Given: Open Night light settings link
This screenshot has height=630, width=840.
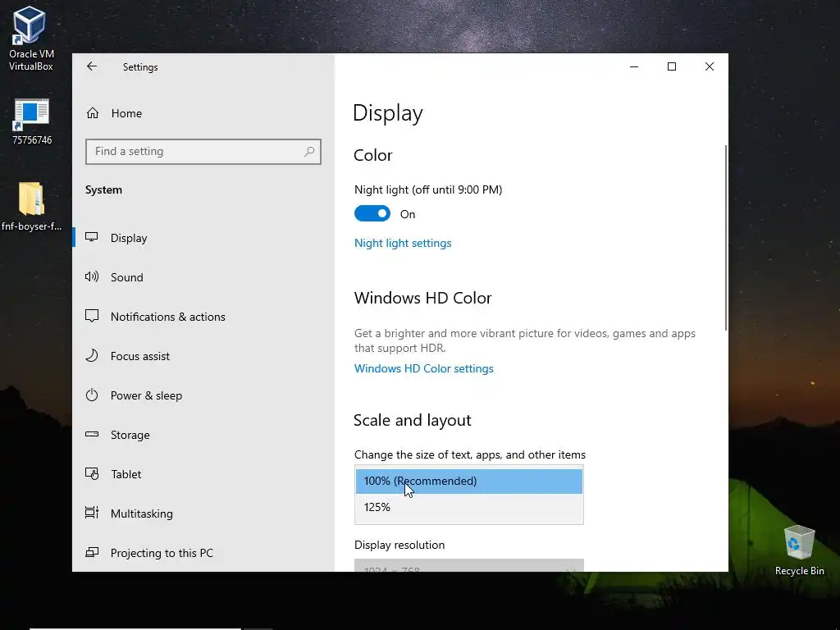Looking at the screenshot, I should click(403, 243).
